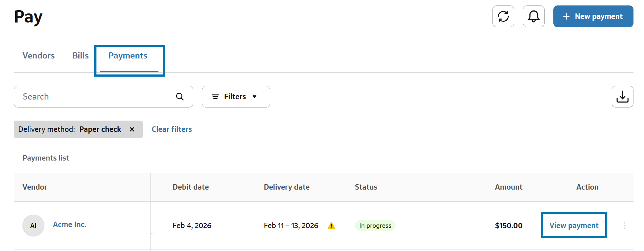Click the AI vendor avatar

33,226
